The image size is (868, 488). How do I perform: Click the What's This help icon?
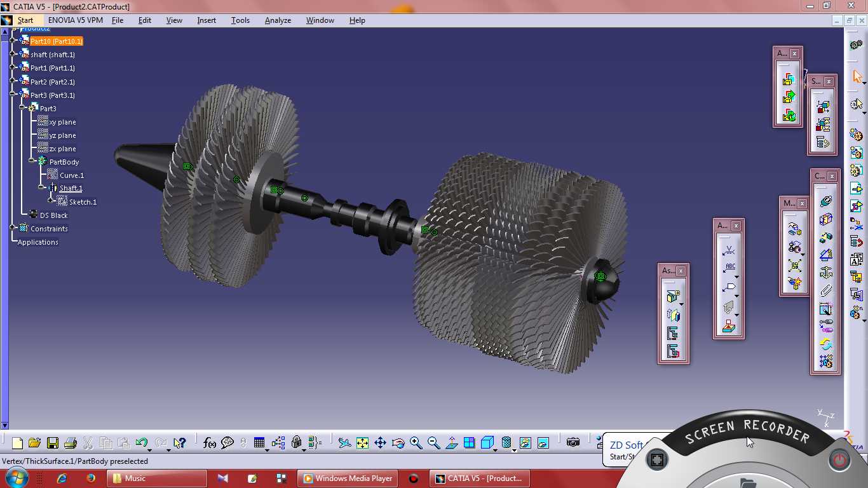pos(180,443)
